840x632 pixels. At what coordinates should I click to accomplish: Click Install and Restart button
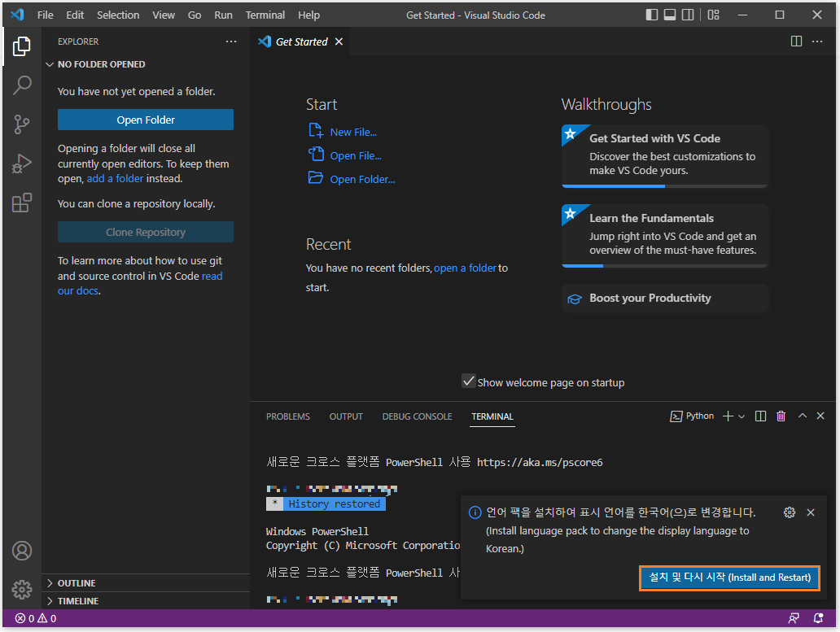point(729,578)
